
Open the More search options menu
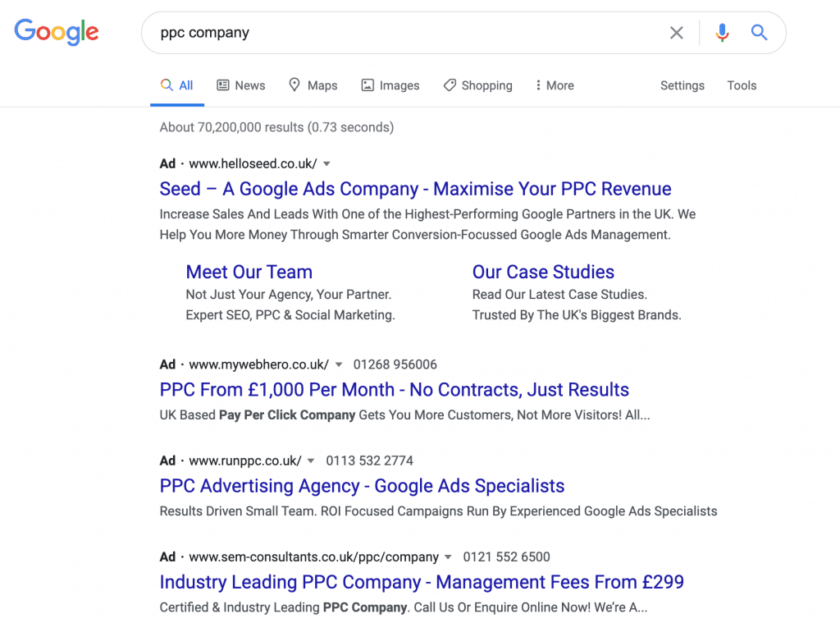click(x=554, y=85)
